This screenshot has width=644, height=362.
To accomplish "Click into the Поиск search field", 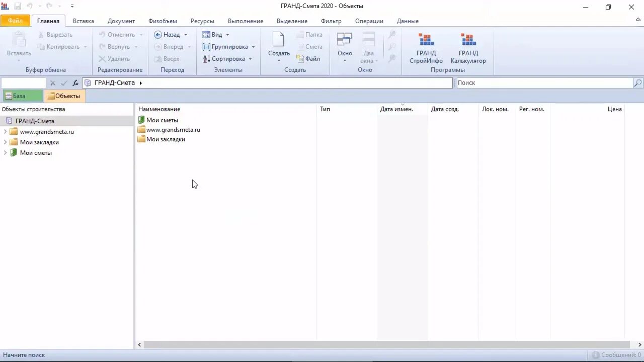I will click(543, 83).
